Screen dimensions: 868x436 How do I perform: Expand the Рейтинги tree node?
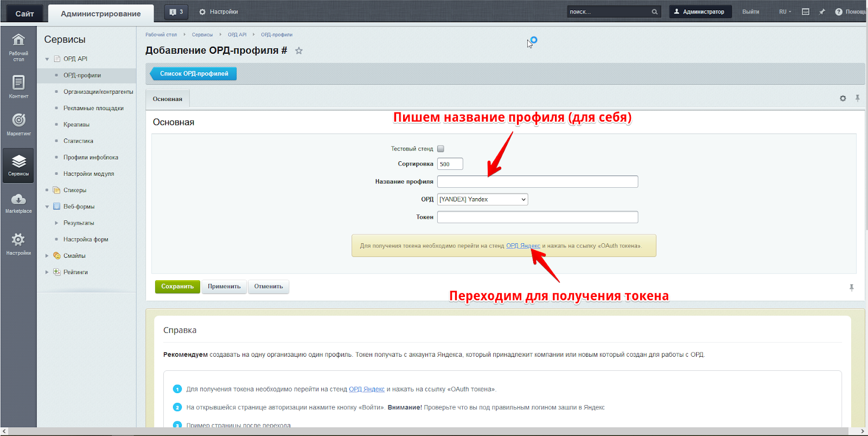(x=47, y=272)
